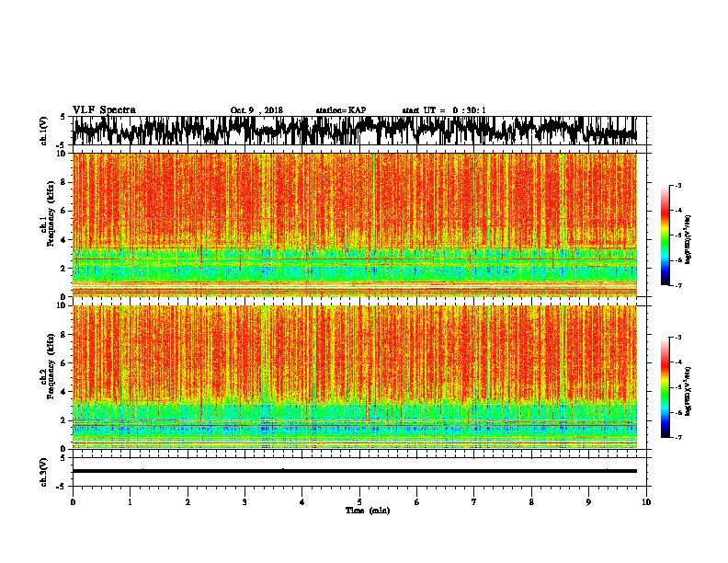Click the "ch.3(V)" axis label
Image resolution: width=728 pixels, height=563 pixels.
[44, 473]
